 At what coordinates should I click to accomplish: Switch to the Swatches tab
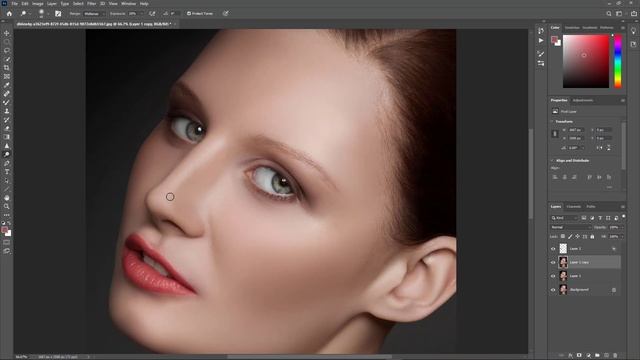(572, 28)
